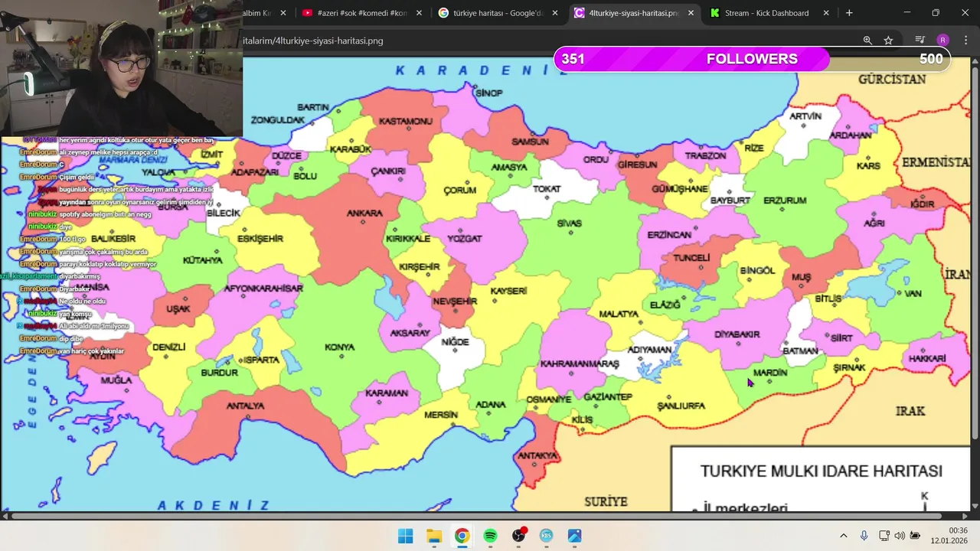
Task: Click the 'GAZİANTEP' label on the map
Action: pyautogui.click(x=608, y=397)
